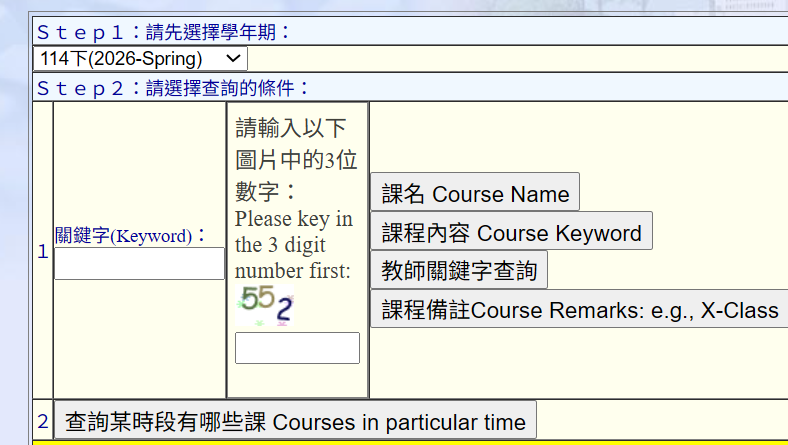The width and height of the screenshot is (788, 445).
Task: Click the Step 1 請先選擇學年期 heading text
Action: point(164,32)
